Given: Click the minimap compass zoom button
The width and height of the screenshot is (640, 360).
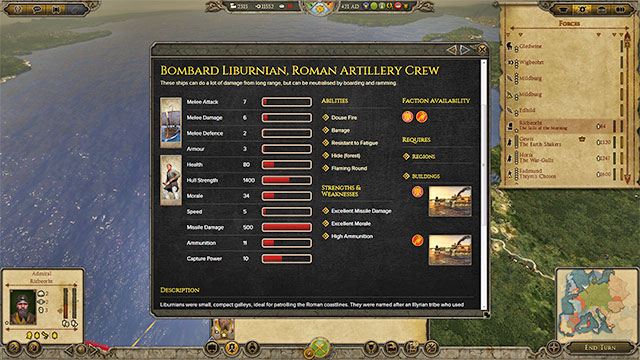Looking at the screenshot, I should (x=554, y=348).
